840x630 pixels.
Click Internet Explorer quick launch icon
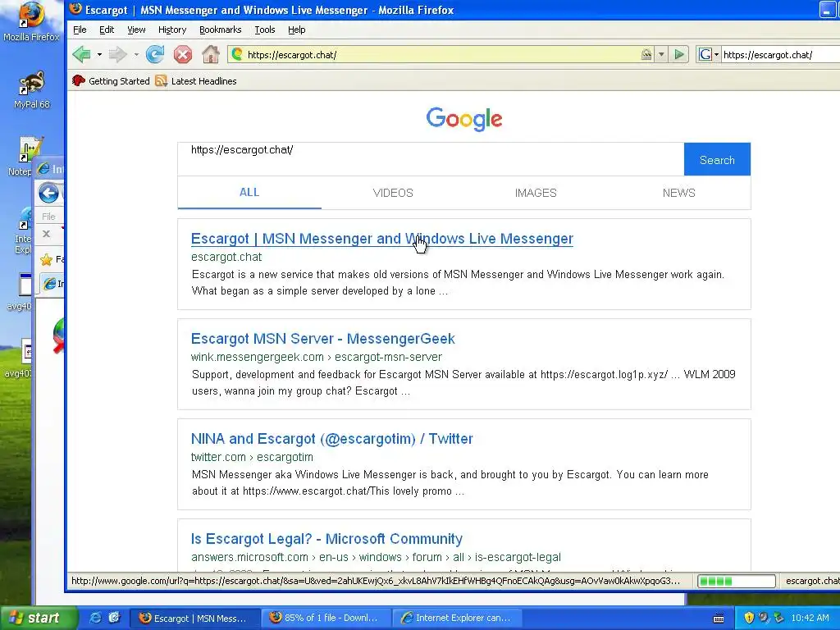click(95, 618)
